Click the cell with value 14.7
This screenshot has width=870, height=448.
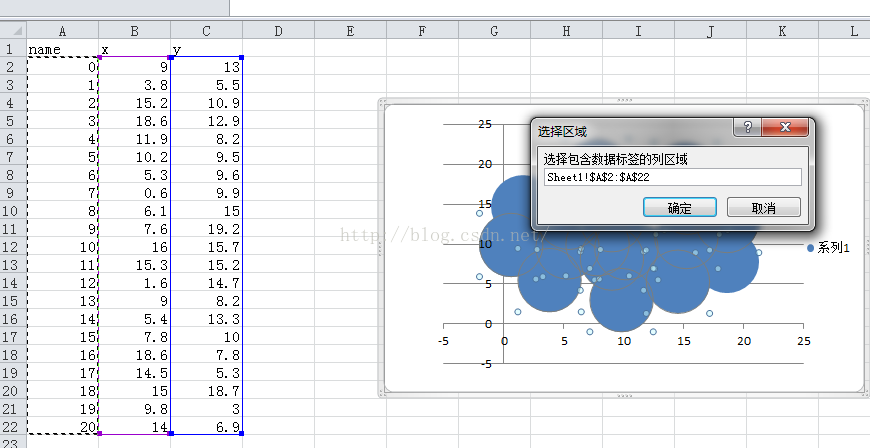[x=206, y=283]
